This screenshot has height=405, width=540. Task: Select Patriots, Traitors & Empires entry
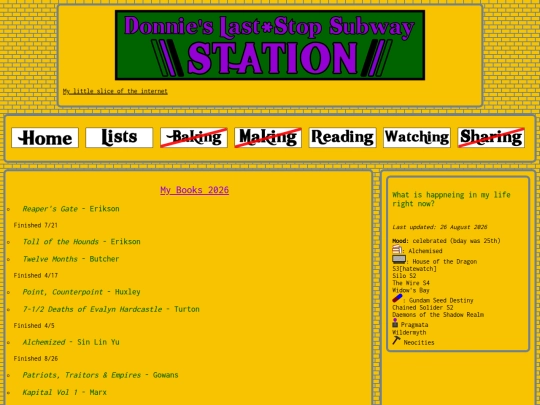tap(100, 375)
